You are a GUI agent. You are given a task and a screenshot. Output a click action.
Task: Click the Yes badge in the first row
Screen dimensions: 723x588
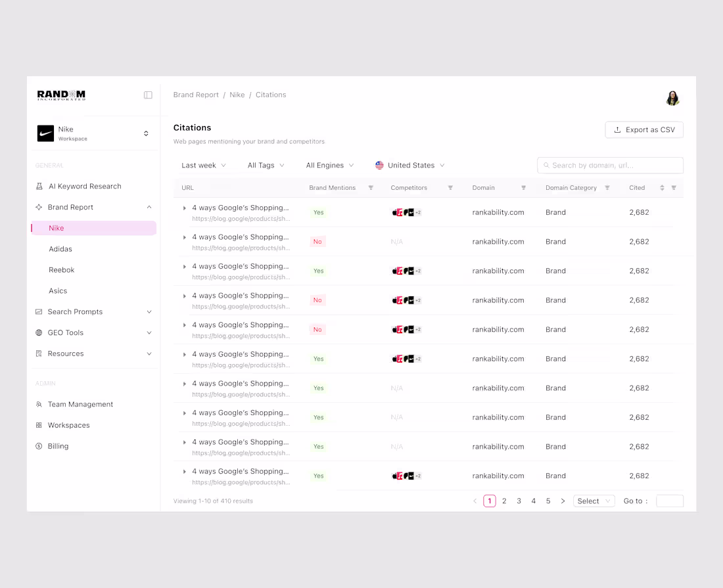(319, 212)
